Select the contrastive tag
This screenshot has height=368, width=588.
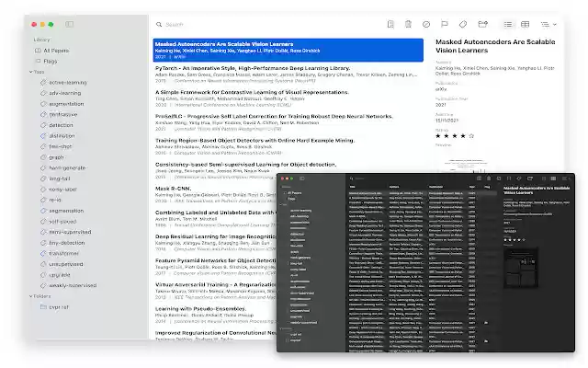pos(63,114)
